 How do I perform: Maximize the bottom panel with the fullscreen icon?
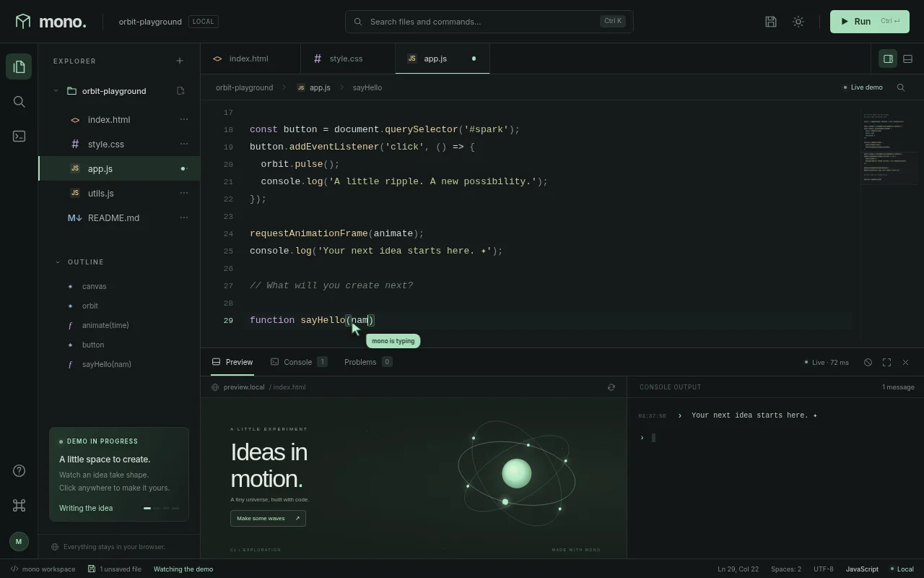[x=886, y=363]
